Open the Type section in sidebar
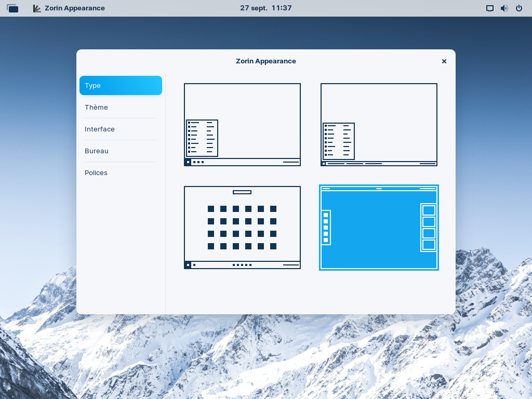532x399 pixels. tap(121, 86)
